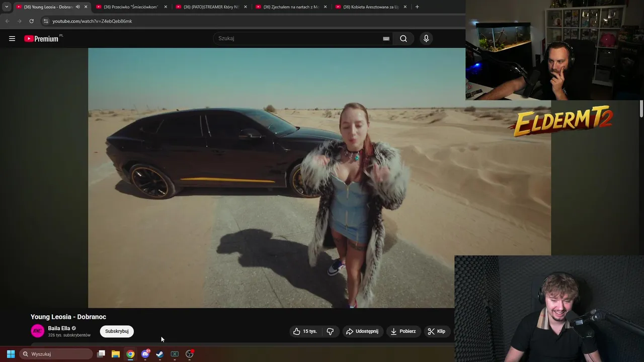Dislike the video with thumbs-down
Viewport: 644px width, 362px height.
(x=331, y=331)
